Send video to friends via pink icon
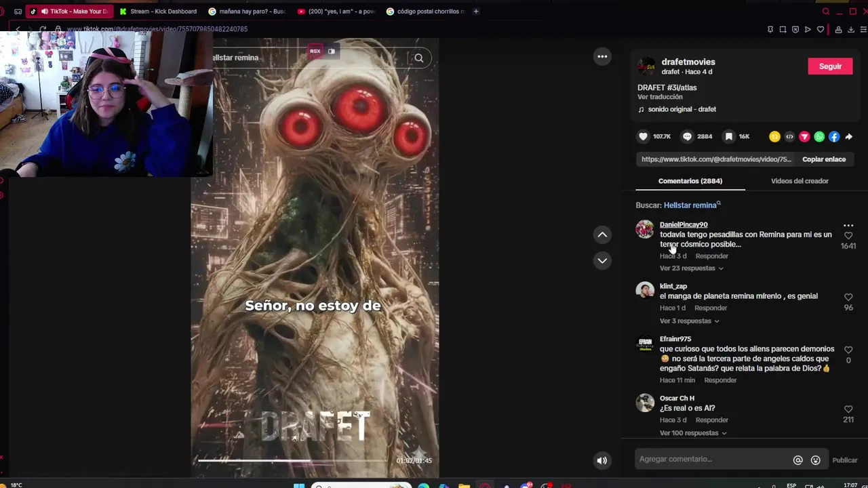868x488 pixels. 804,136
